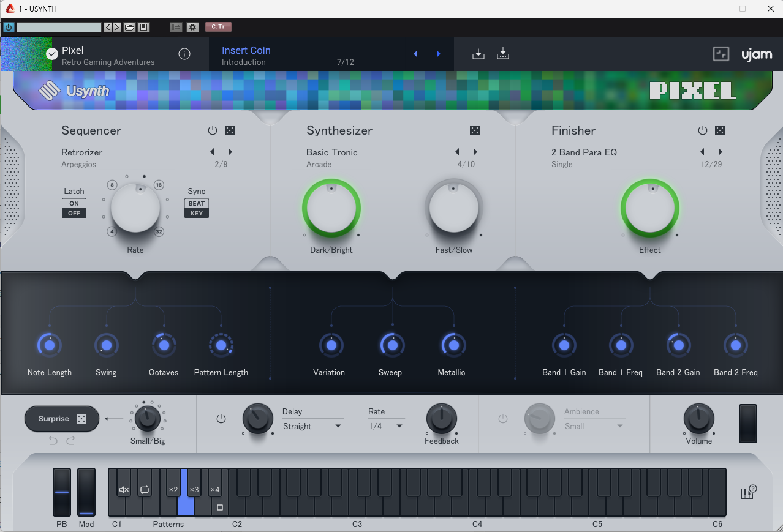This screenshot has height=532, width=783.
Task: Click the Band 1 Gain knob
Action: point(564,345)
